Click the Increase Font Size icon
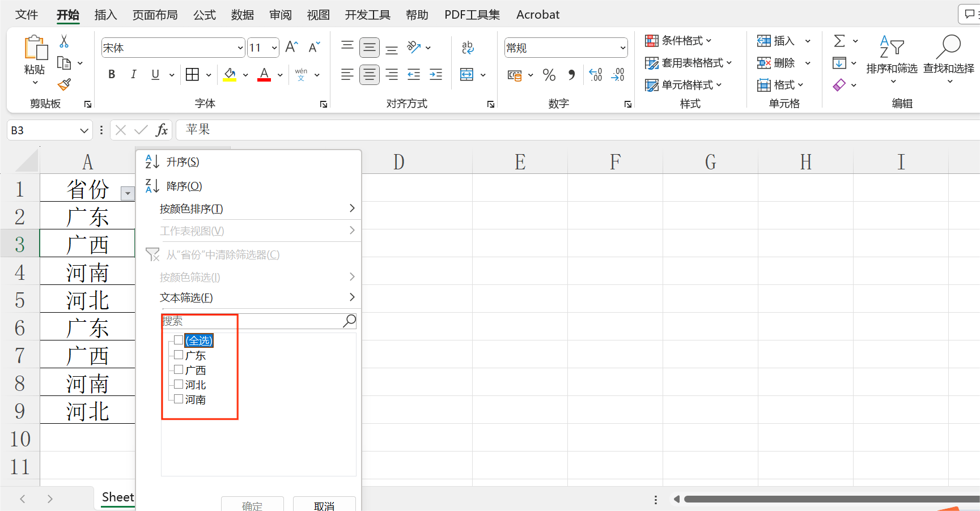Image resolution: width=980 pixels, height=511 pixels. (x=291, y=46)
